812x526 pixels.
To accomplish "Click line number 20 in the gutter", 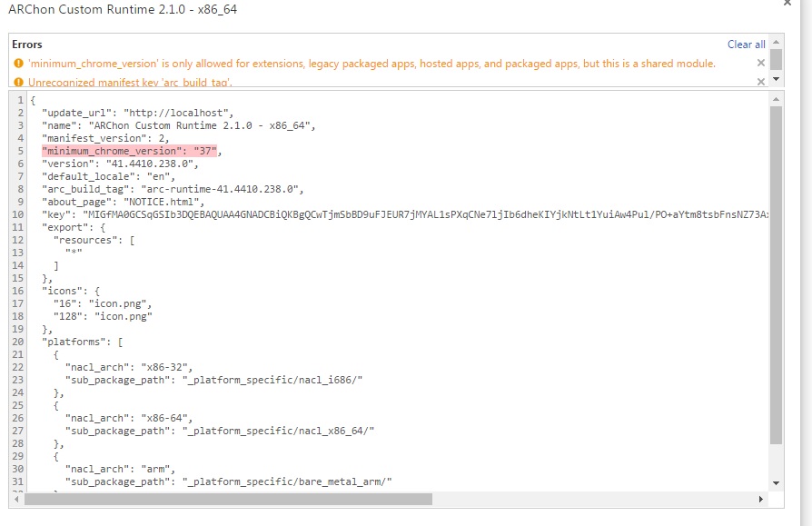I will click(x=18, y=342).
